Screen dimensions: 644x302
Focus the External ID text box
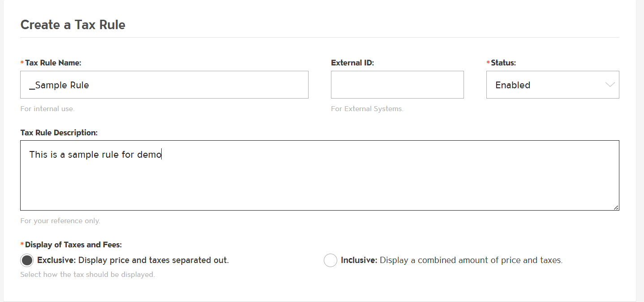click(x=397, y=85)
